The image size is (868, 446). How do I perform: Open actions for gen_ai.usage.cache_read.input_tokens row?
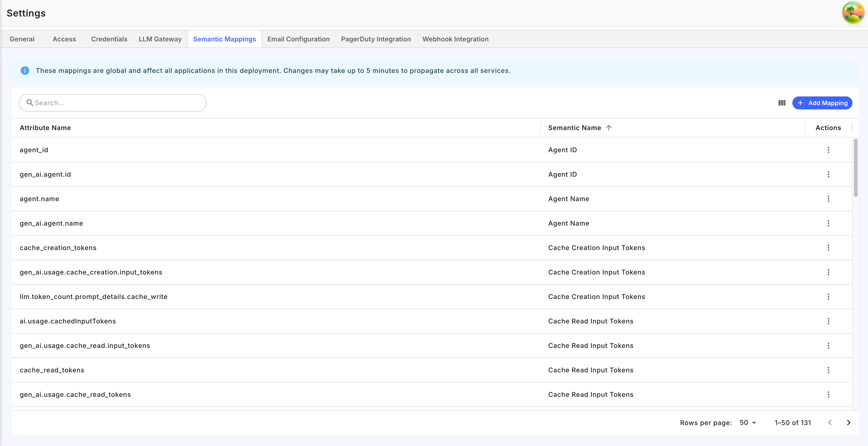tap(828, 346)
